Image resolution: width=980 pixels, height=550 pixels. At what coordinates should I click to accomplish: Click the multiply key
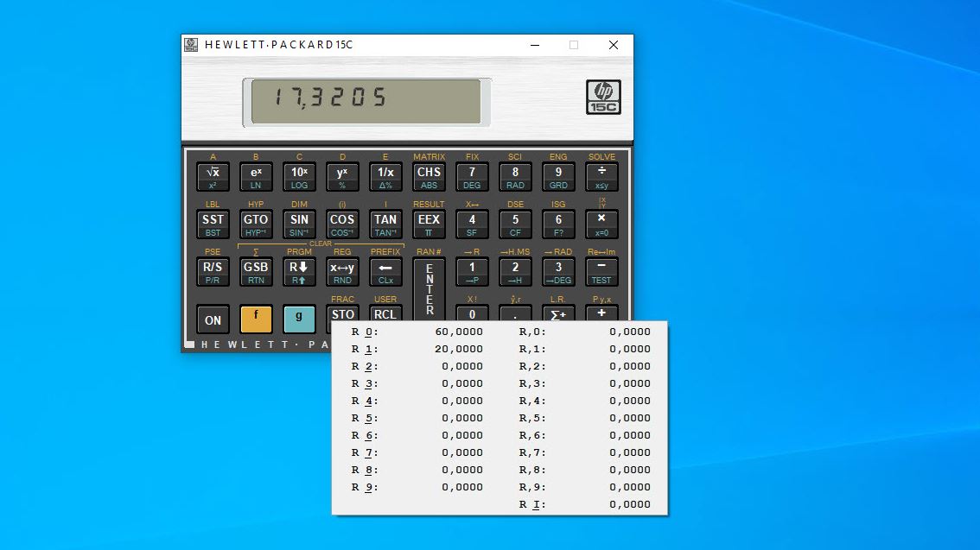601,224
